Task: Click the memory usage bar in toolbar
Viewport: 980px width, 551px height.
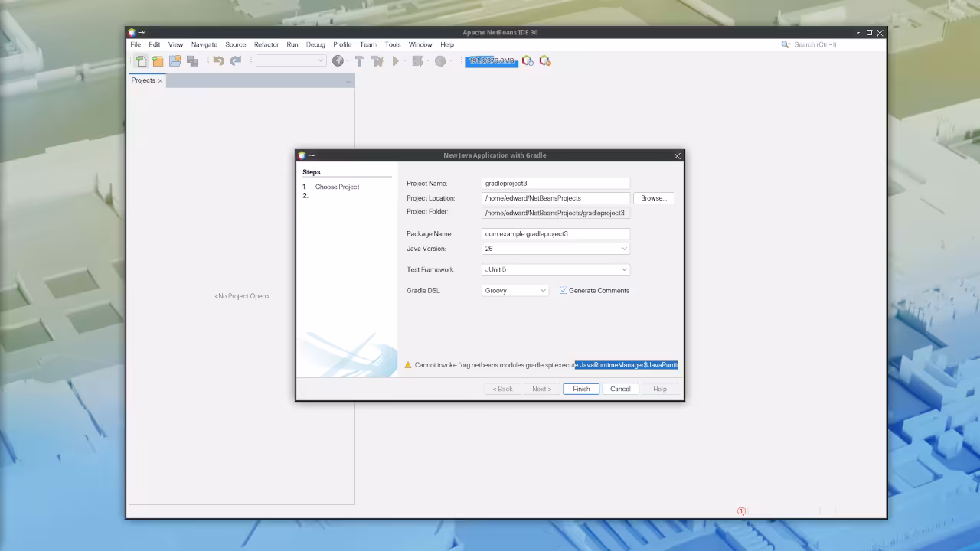Action: [492, 61]
